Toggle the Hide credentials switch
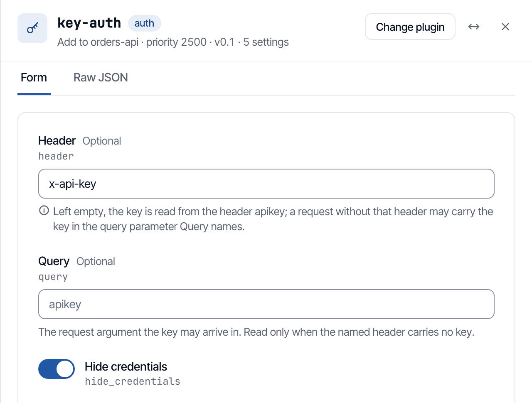The image size is (532, 403). 57,369
